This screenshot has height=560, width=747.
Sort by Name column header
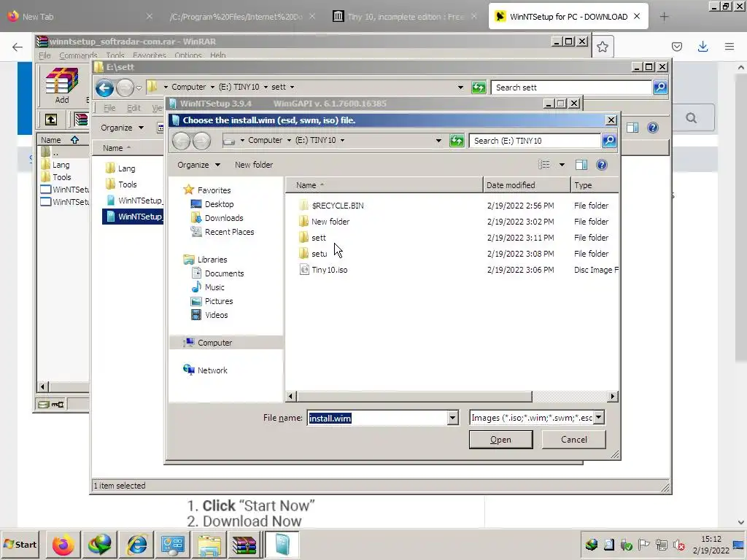(x=384, y=185)
